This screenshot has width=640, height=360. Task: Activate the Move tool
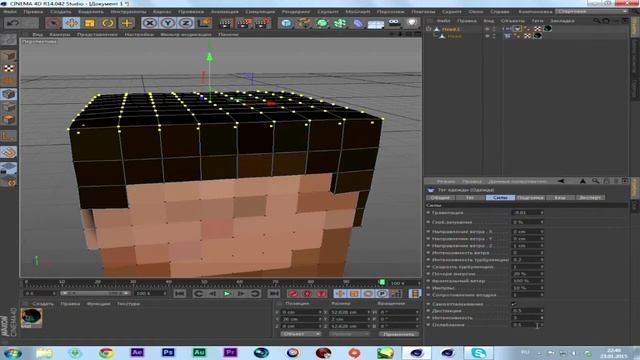pos(71,23)
